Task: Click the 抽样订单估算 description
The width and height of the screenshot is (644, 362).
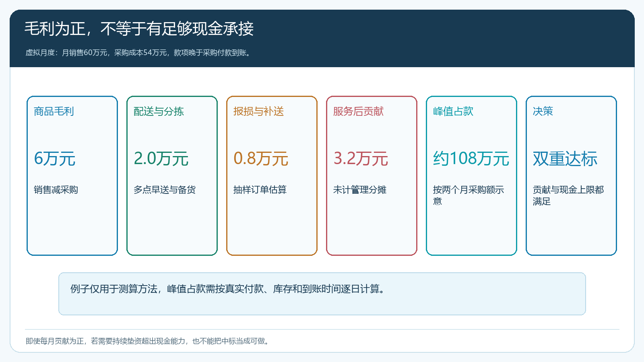Action: point(260,190)
